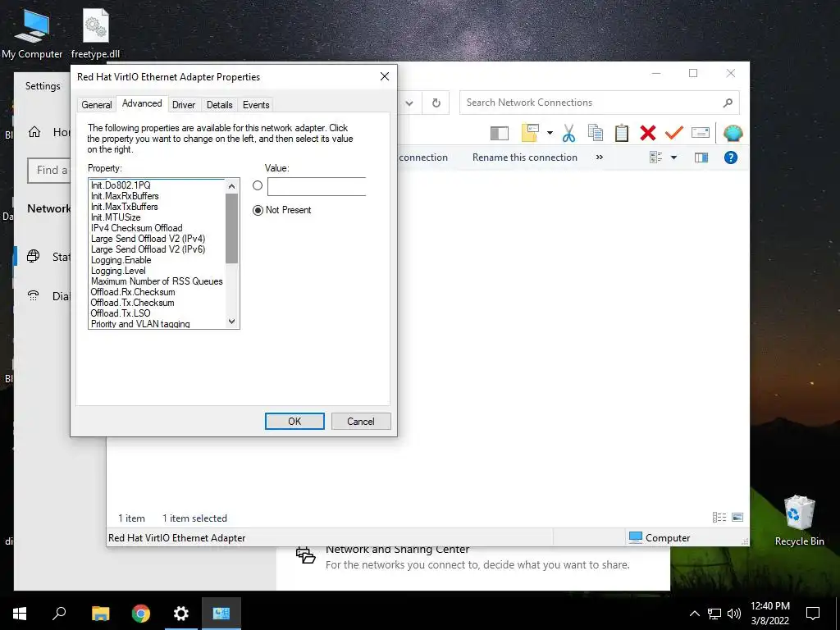Screen dimensions: 840x630
Task: Click the Change your view icon
Action: (655, 157)
